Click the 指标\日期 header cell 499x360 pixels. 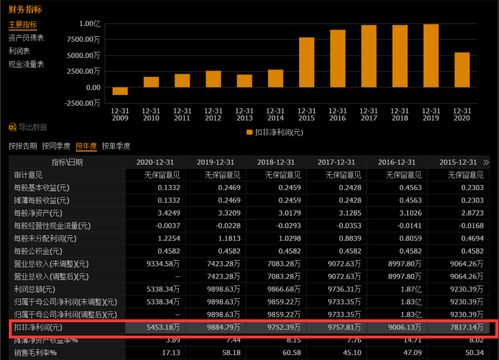tap(67, 162)
